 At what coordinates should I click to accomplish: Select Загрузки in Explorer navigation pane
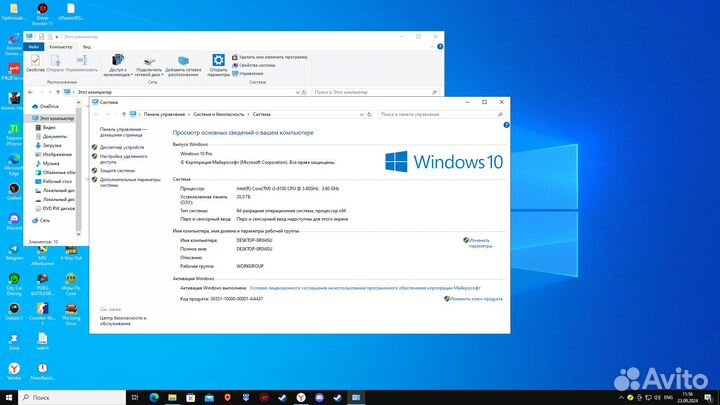[x=49, y=146]
